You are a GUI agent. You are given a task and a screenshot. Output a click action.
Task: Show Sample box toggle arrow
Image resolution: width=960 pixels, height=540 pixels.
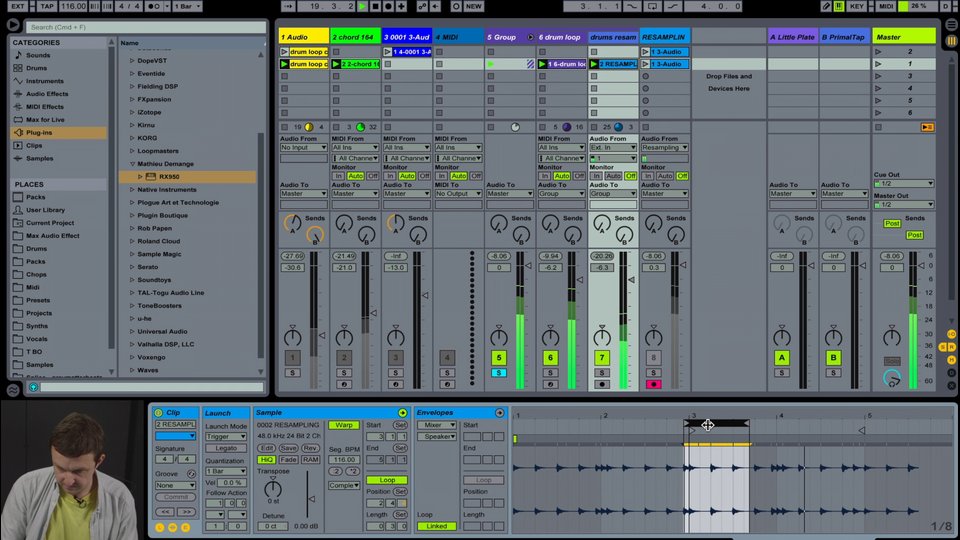(x=402, y=413)
